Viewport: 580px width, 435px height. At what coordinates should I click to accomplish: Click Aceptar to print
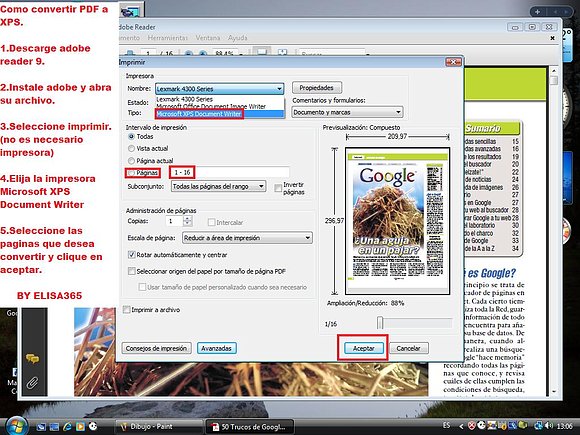pyautogui.click(x=364, y=348)
